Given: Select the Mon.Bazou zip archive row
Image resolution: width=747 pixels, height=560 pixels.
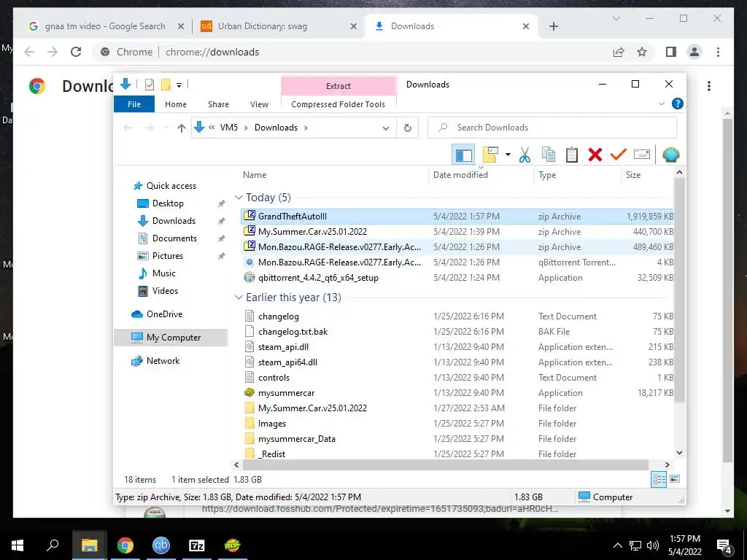Looking at the screenshot, I should pyautogui.click(x=457, y=247).
